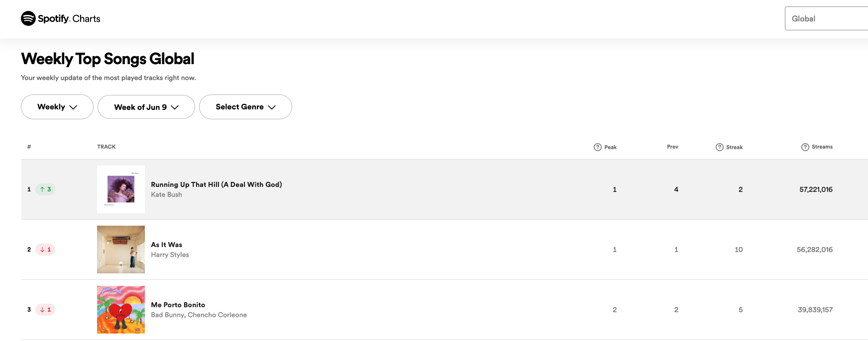Image resolution: width=868 pixels, height=341 pixels.
Task: Open the Peak column help icon
Action: point(598,147)
